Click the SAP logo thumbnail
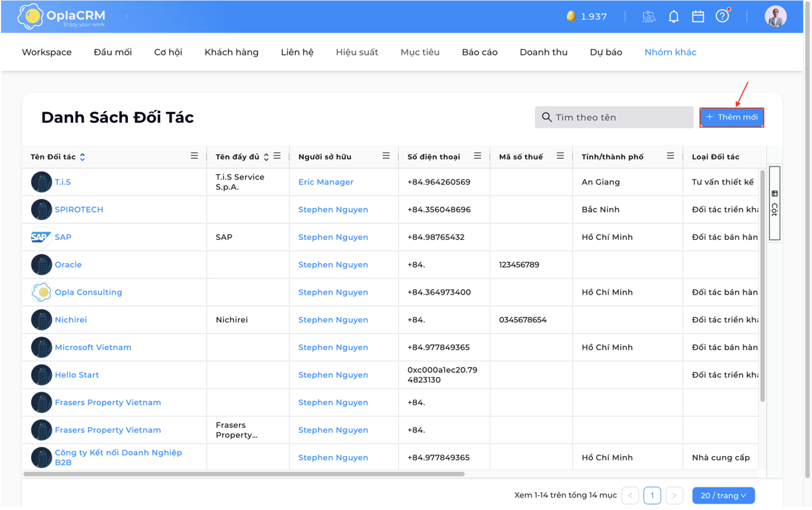 pos(41,237)
